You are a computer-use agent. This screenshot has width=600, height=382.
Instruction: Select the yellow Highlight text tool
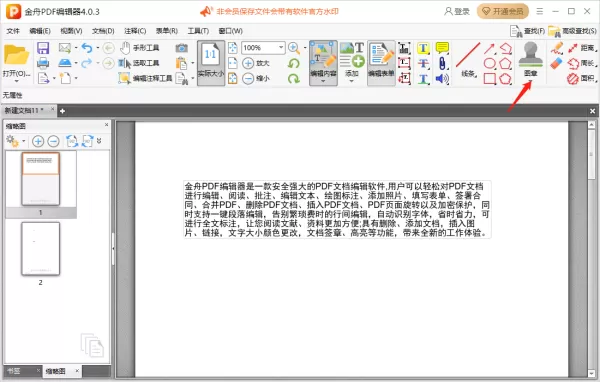(423, 48)
